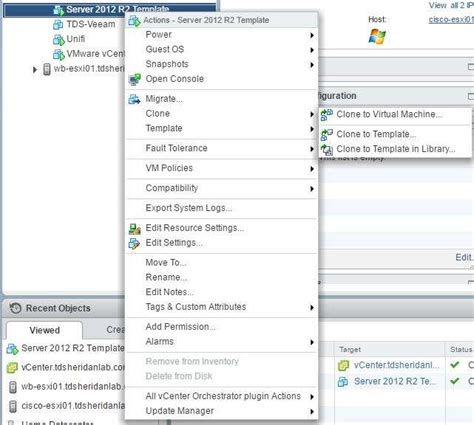Image resolution: width=474 pixels, height=425 pixels.
Task: Click the Clone to Template icon
Action: [326, 135]
